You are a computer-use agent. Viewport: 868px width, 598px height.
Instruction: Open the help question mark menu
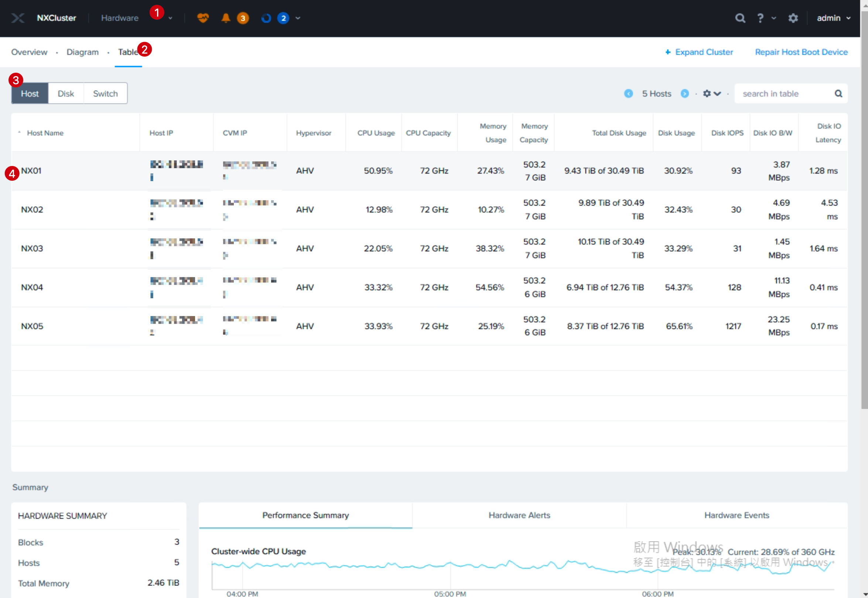point(760,18)
